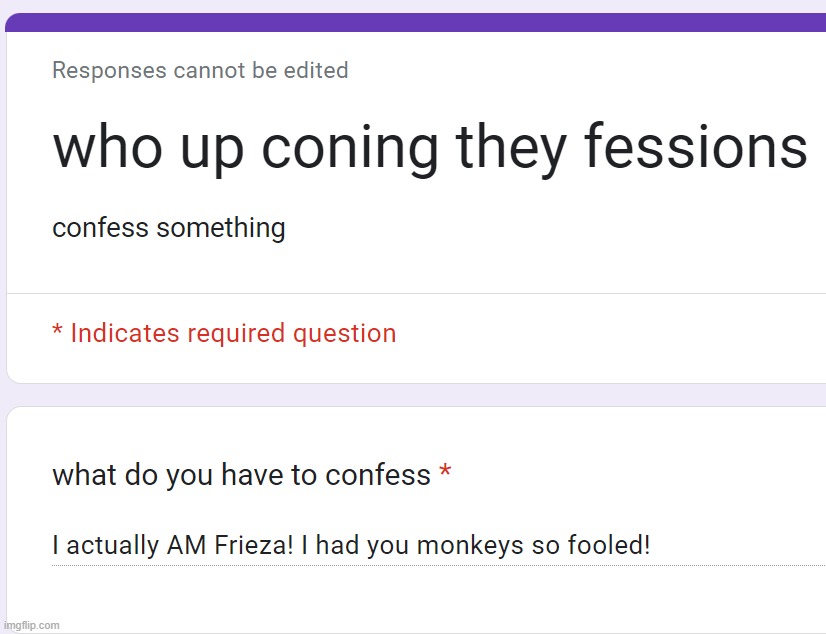Click the "confess something" form description
The width and height of the screenshot is (826, 634).
169,228
